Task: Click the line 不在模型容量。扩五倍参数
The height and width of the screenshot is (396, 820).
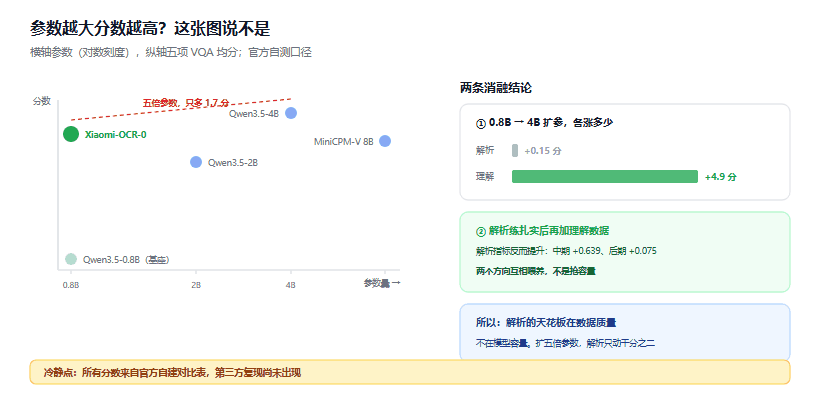Action: (x=565, y=344)
